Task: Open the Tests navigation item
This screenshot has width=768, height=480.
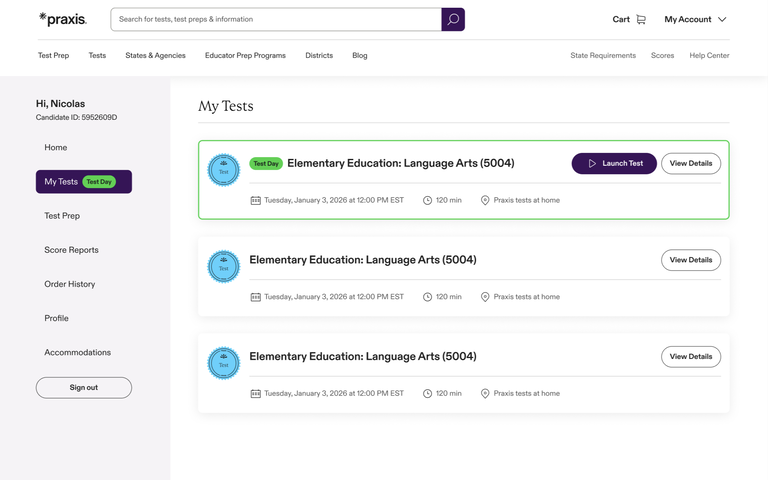Action: point(97,55)
